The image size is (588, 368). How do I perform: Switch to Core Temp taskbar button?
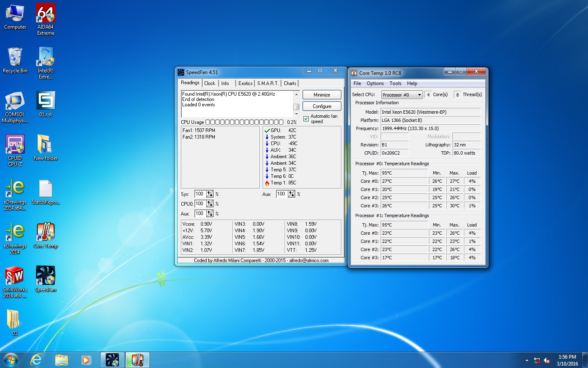click(x=138, y=360)
